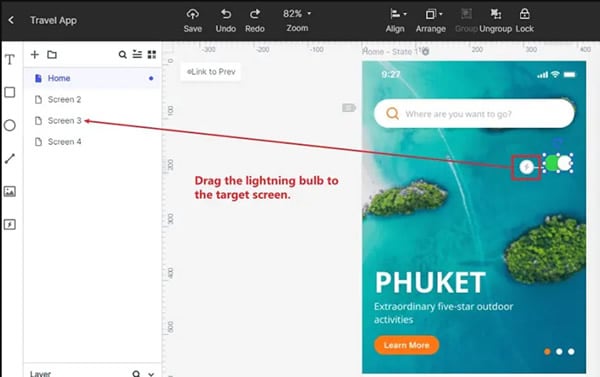Open the Arrange dropdown
The image size is (600, 377).
pyautogui.click(x=431, y=20)
